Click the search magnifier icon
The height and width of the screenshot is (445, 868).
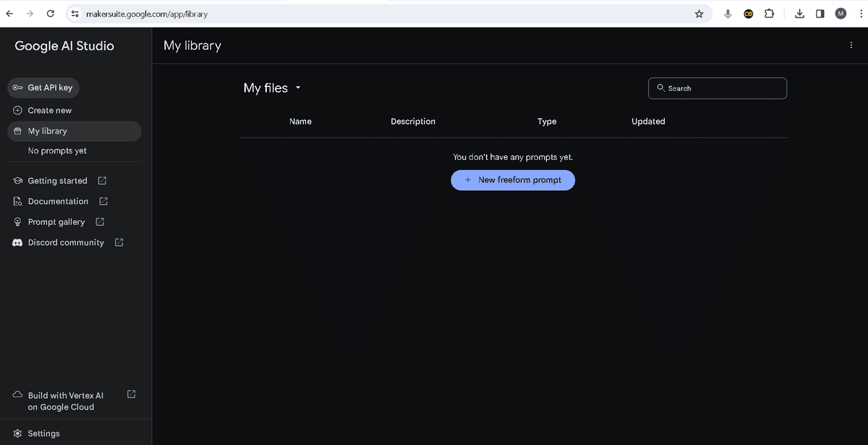point(660,88)
